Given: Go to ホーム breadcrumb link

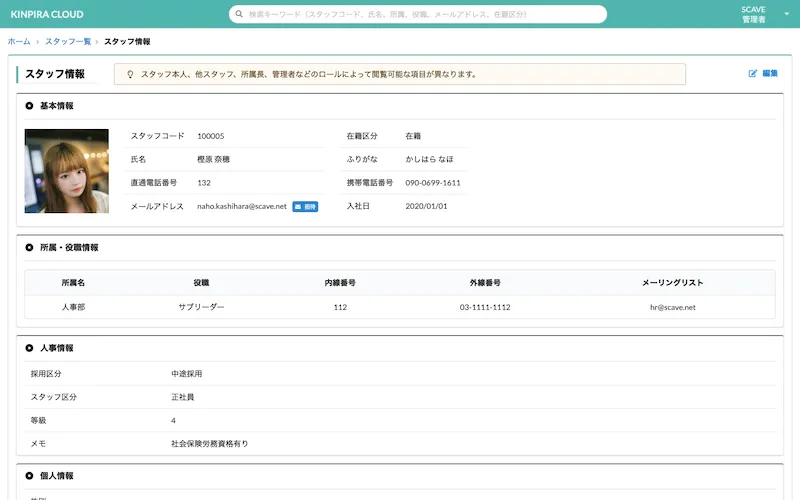Looking at the screenshot, I should 18,41.
